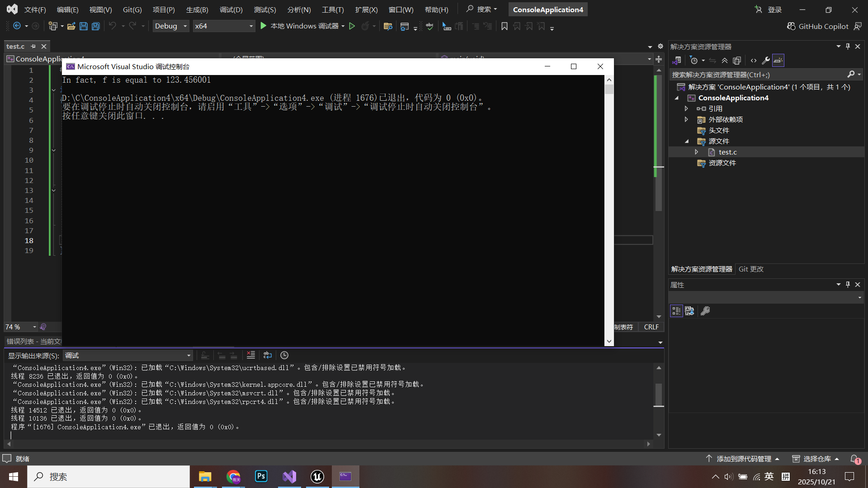Open the Debug configuration dropdown

tap(171, 26)
